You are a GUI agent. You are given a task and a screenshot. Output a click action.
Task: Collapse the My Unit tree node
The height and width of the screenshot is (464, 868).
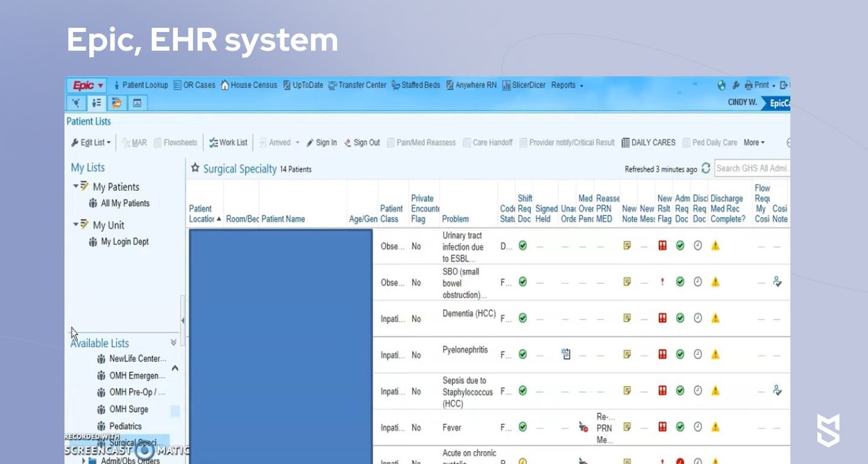click(x=76, y=224)
